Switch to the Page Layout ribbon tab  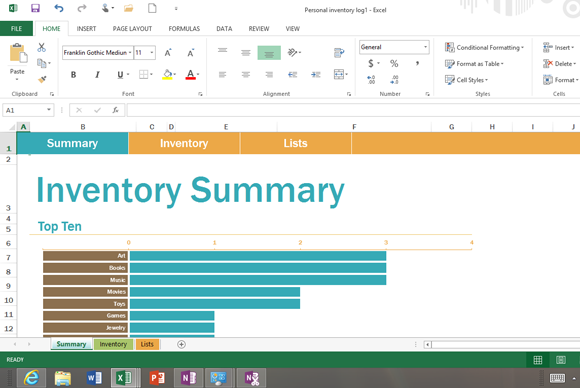(x=132, y=28)
